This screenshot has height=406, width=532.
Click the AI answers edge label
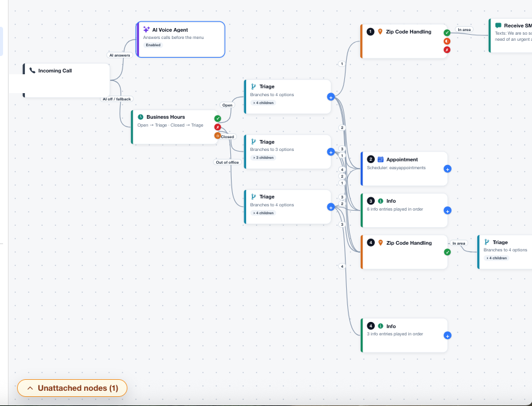(x=119, y=55)
